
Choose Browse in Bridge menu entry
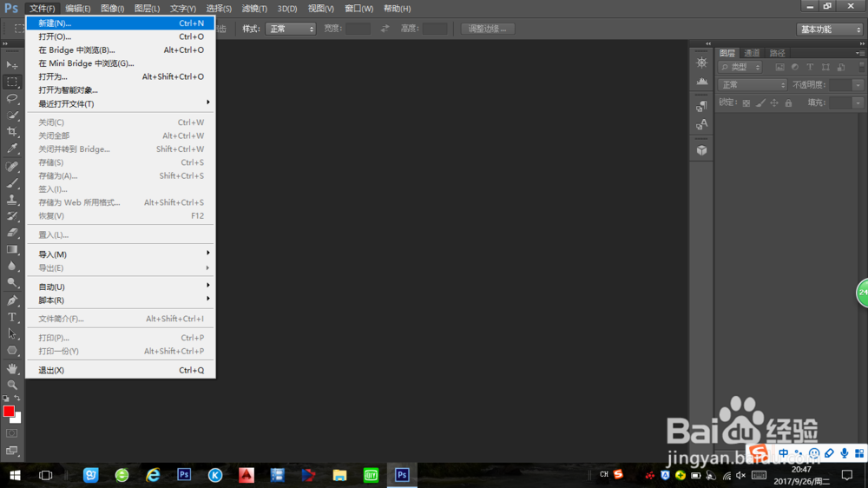point(120,49)
